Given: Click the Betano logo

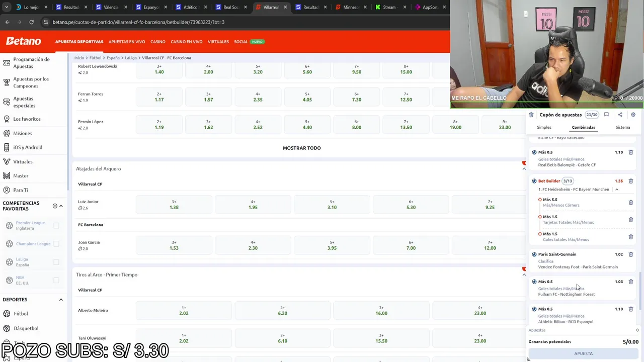Looking at the screenshot, I should [x=23, y=41].
